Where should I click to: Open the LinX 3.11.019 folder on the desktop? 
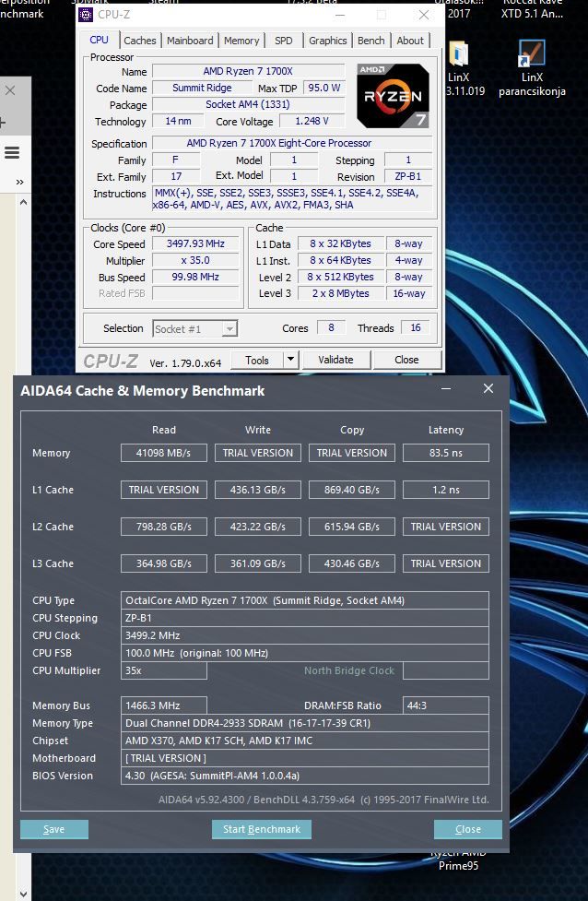pyautogui.click(x=461, y=68)
